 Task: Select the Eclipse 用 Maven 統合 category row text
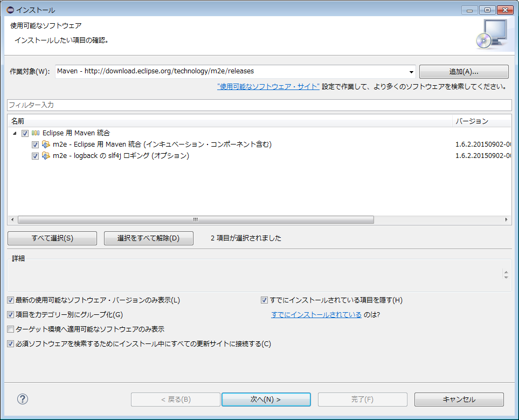pyautogui.click(x=76, y=133)
